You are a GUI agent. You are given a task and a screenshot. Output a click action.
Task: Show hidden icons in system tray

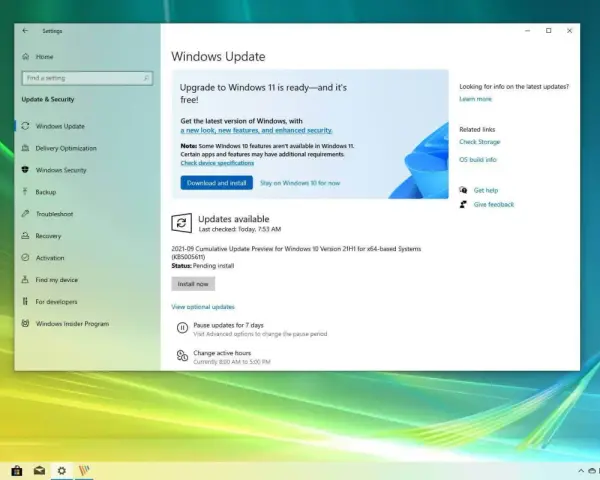click(x=581, y=471)
